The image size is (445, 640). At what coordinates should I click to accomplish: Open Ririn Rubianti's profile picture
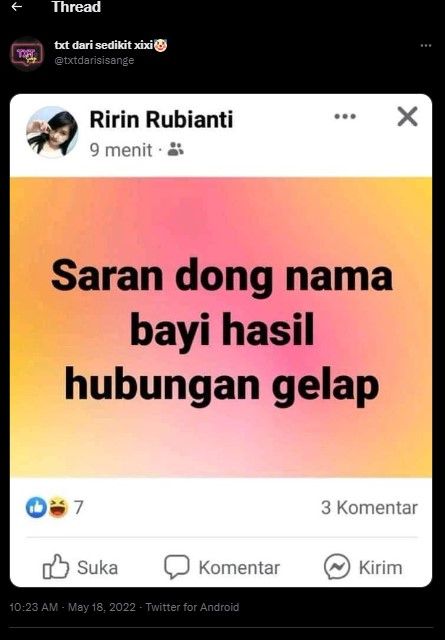[x=52, y=132]
